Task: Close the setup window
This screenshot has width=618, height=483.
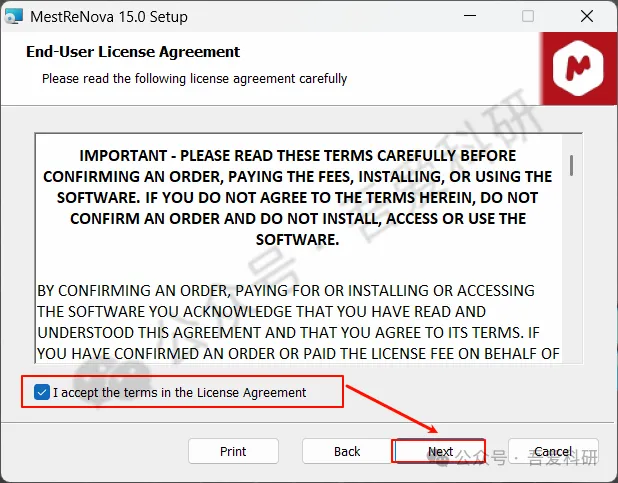Action: click(x=587, y=16)
